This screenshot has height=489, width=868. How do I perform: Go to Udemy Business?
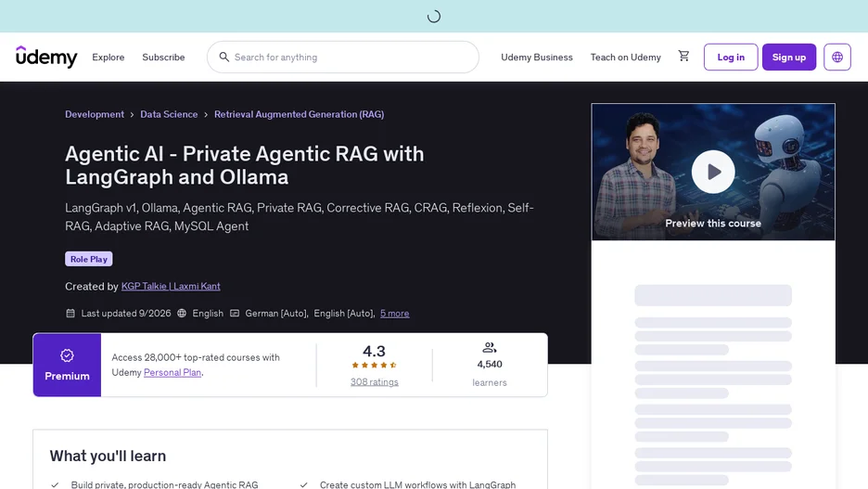[536, 57]
